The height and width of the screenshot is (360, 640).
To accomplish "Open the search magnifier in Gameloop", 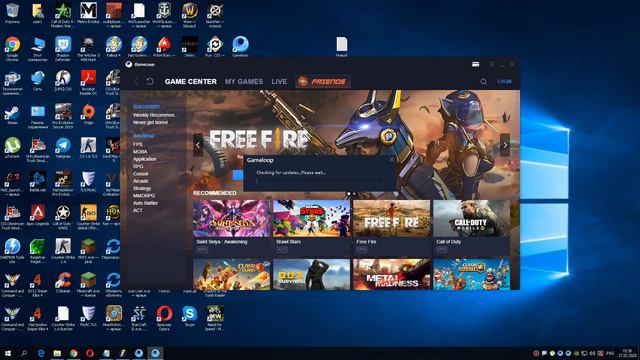I will 483,82.
